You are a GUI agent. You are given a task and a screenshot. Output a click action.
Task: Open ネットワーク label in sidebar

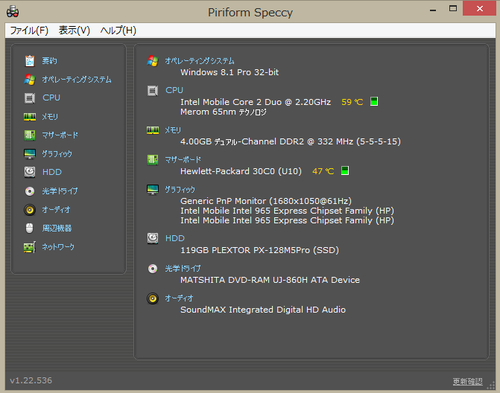click(58, 247)
